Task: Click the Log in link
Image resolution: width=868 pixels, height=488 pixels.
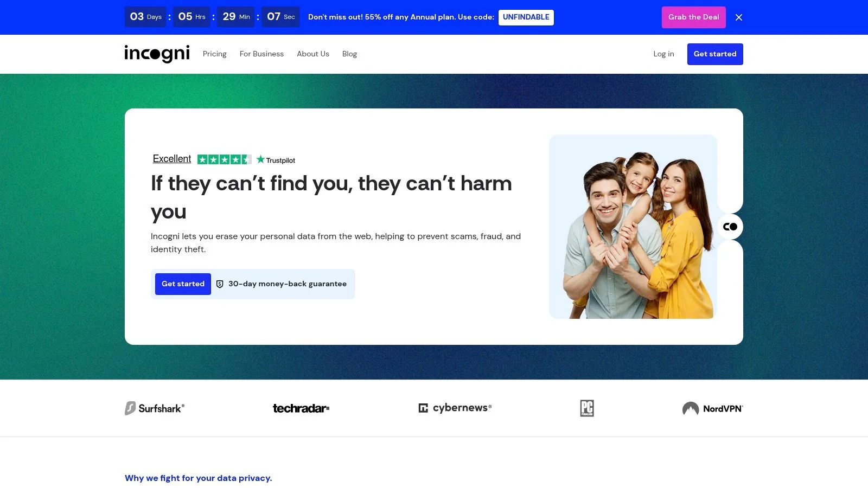Action: 663,54
